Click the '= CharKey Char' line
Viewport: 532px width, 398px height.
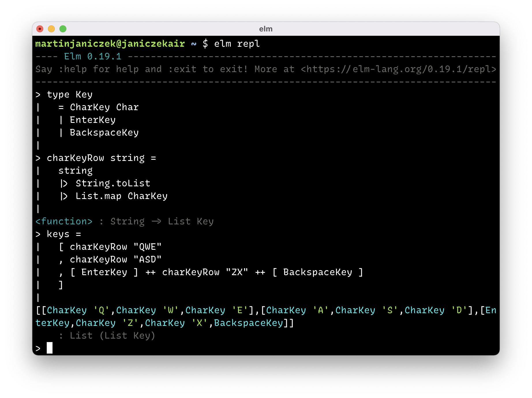(98, 107)
